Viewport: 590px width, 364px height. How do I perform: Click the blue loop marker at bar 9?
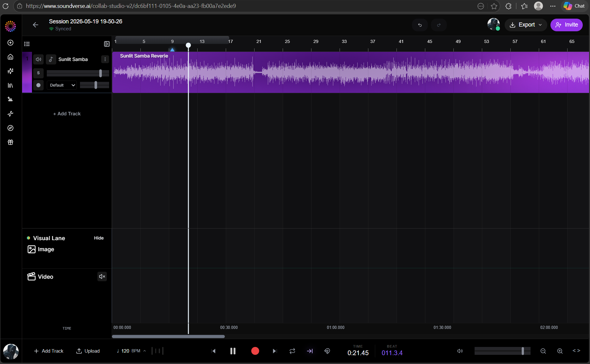click(x=172, y=50)
